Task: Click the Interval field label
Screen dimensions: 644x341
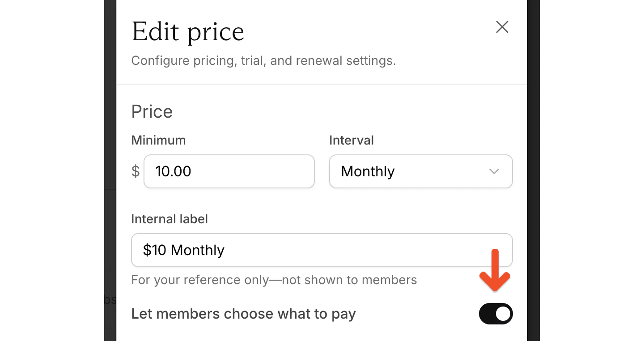Action: 352,140
